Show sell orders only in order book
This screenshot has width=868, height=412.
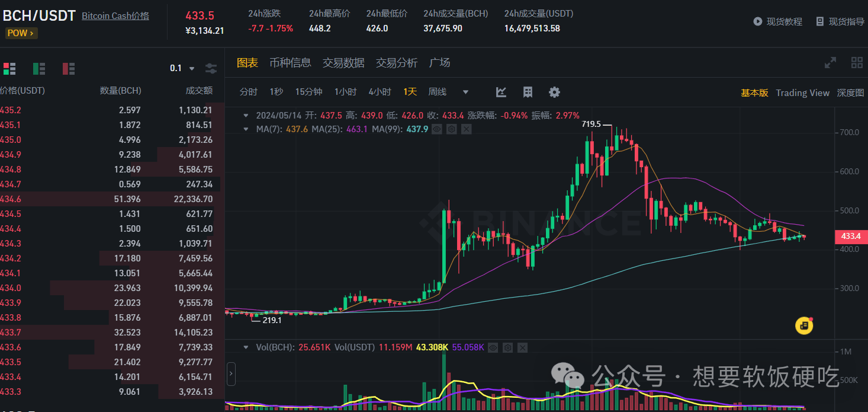[x=69, y=68]
